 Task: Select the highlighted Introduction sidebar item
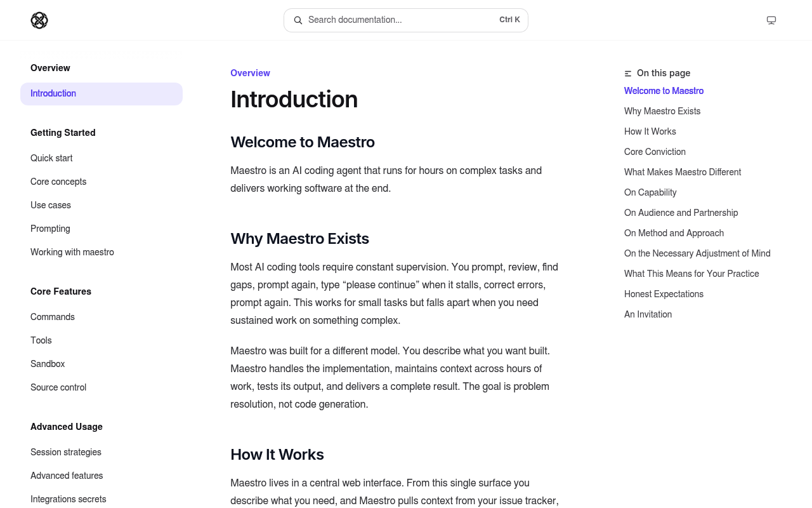coord(101,94)
